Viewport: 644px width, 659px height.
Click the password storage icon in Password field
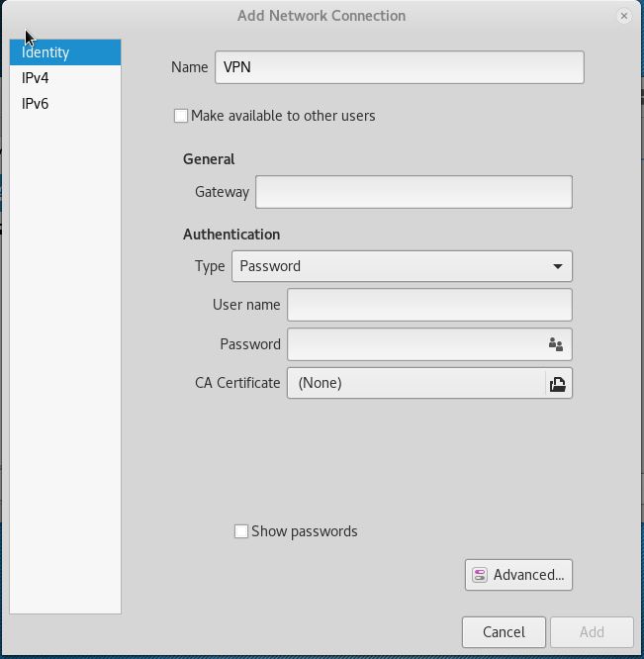(x=555, y=344)
